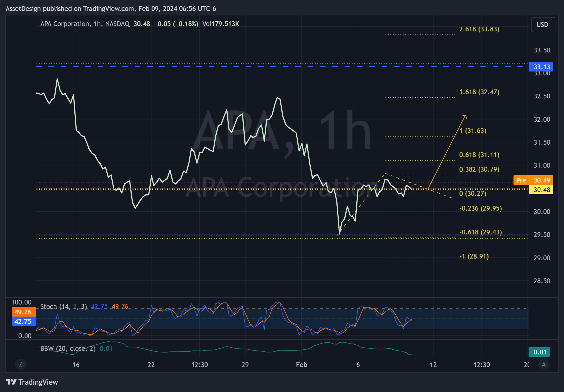Click the 0.382 (30.79) Fibonacci label

(x=479, y=169)
